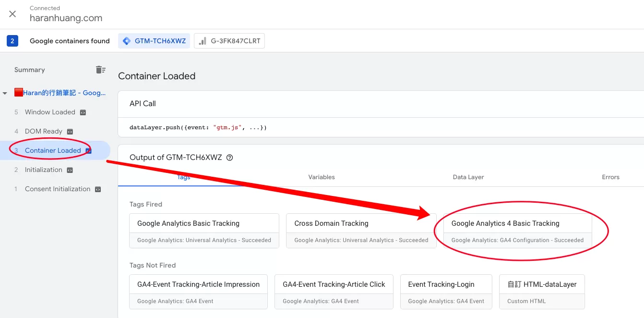Open the 自訂 HTML-dataLayer tag card
This screenshot has height=318, width=644.
click(x=542, y=292)
